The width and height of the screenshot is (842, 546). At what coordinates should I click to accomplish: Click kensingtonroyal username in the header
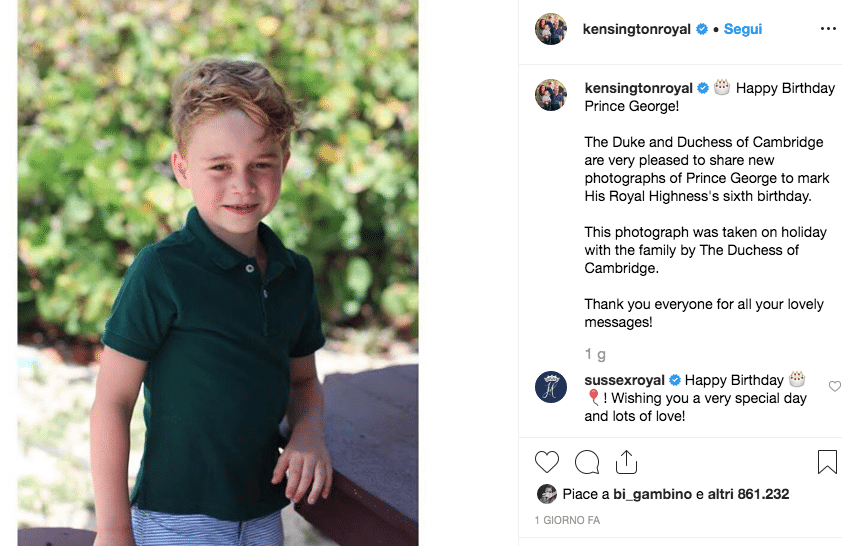point(636,29)
